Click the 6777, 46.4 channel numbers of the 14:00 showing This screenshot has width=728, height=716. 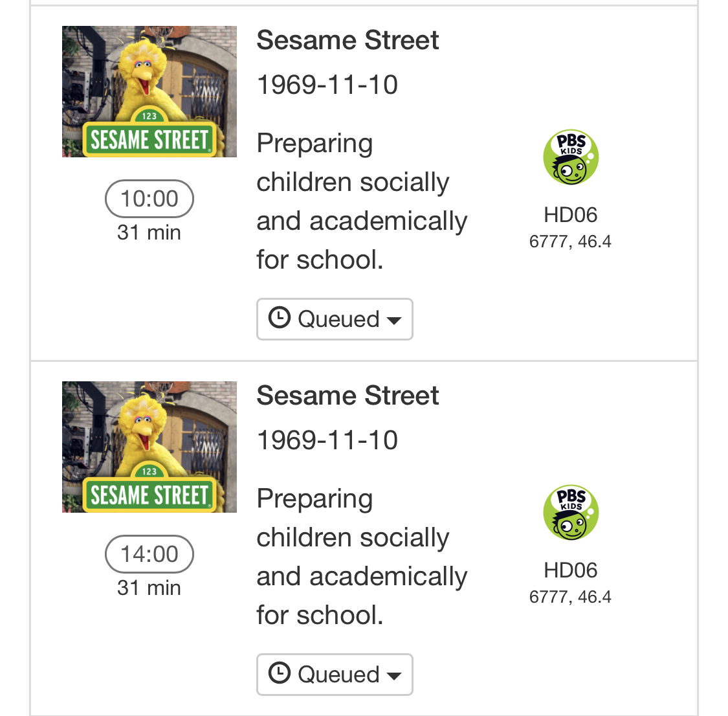(x=570, y=597)
